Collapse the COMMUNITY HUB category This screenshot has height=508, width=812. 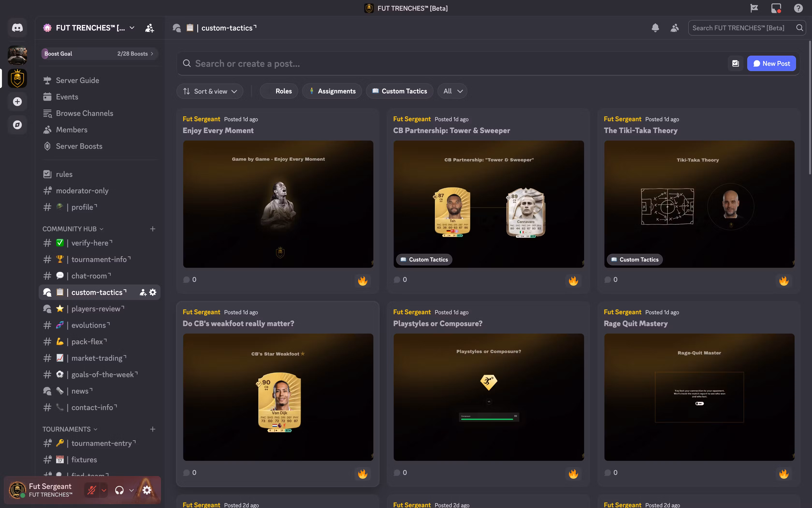pos(73,229)
